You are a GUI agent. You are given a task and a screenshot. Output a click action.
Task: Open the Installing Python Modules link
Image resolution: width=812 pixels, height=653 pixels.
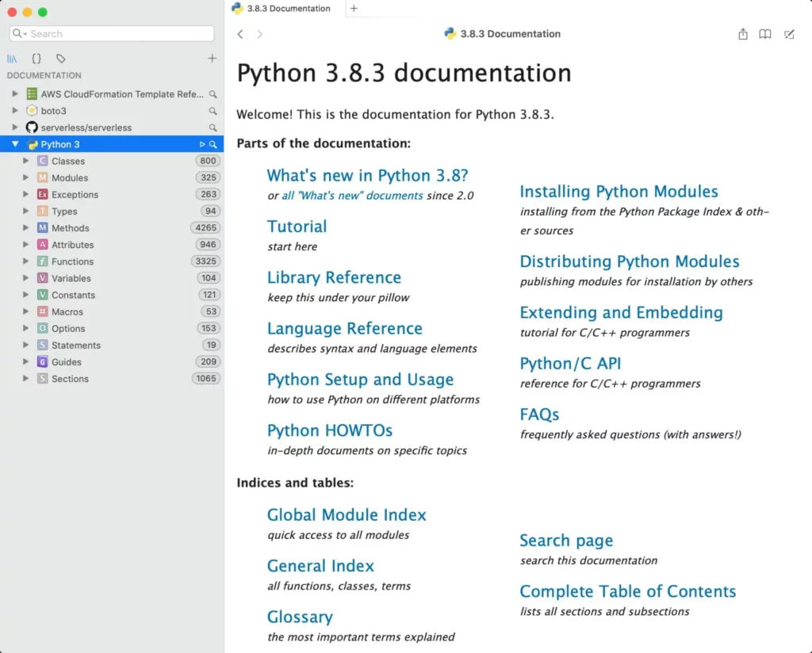pyautogui.click(x=619, y=192)
